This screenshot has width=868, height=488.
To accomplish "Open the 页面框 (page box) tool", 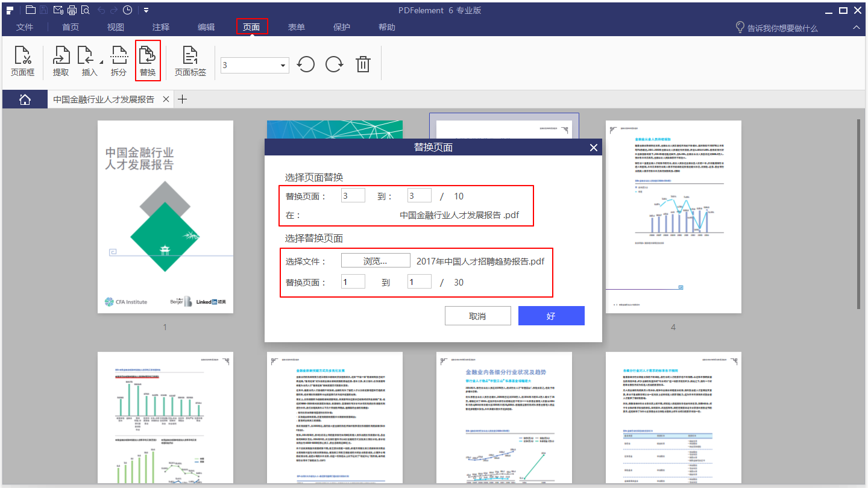I will tap(23, 62).
